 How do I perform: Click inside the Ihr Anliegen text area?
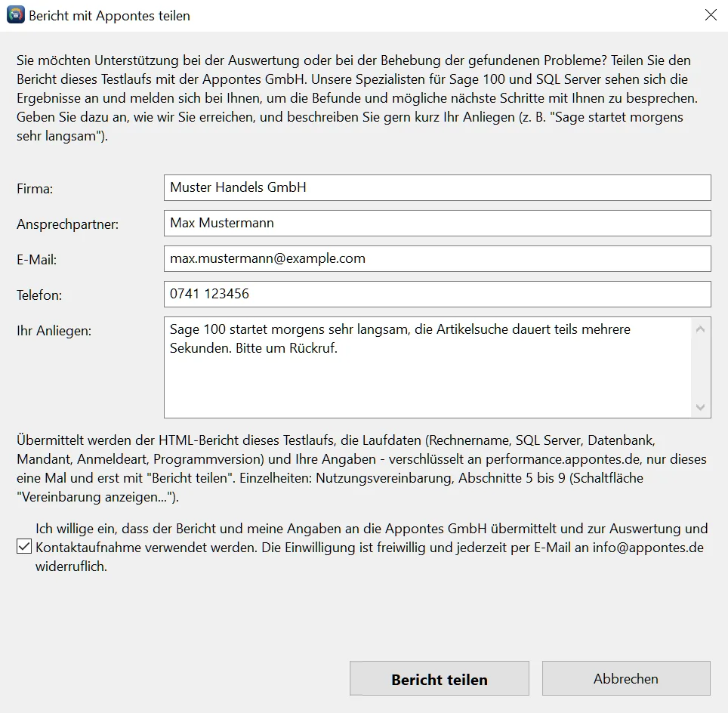coord(427,367)
